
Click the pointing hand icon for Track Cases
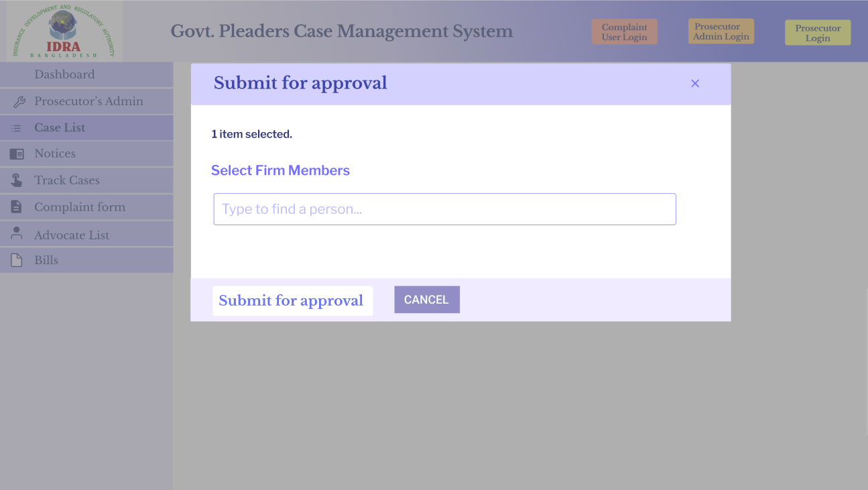(x=17, y=180)
